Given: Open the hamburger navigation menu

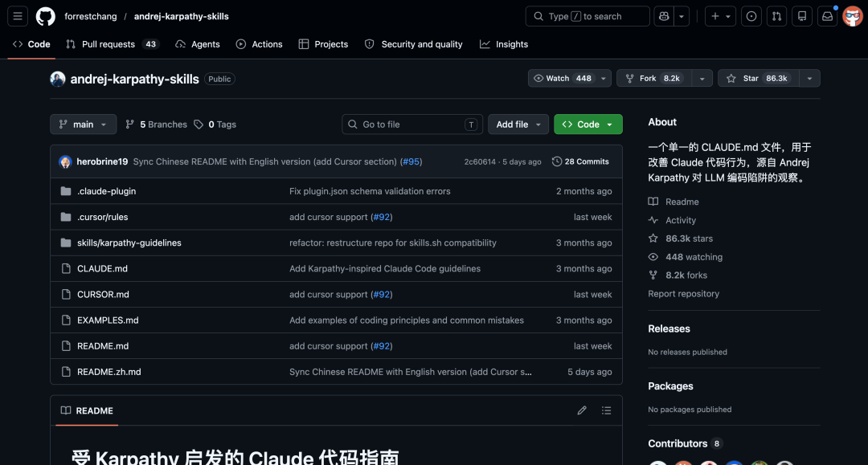Looking at the screenshot, I should [x=18, y=16].
